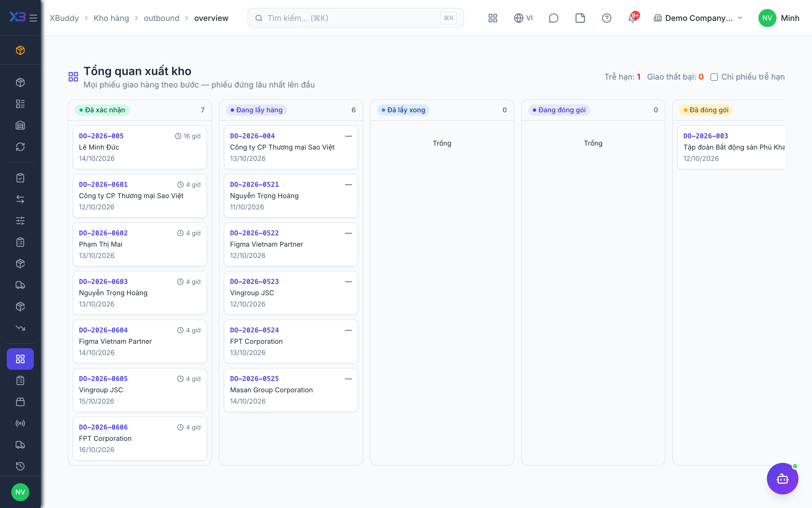Click the orange warehouse cube sidebar icon

point(20,51)
